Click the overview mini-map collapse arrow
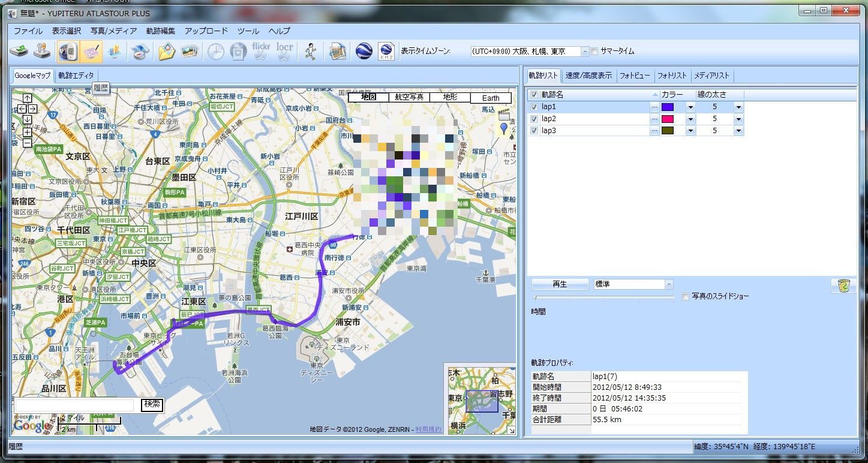 tap(512, 431)
